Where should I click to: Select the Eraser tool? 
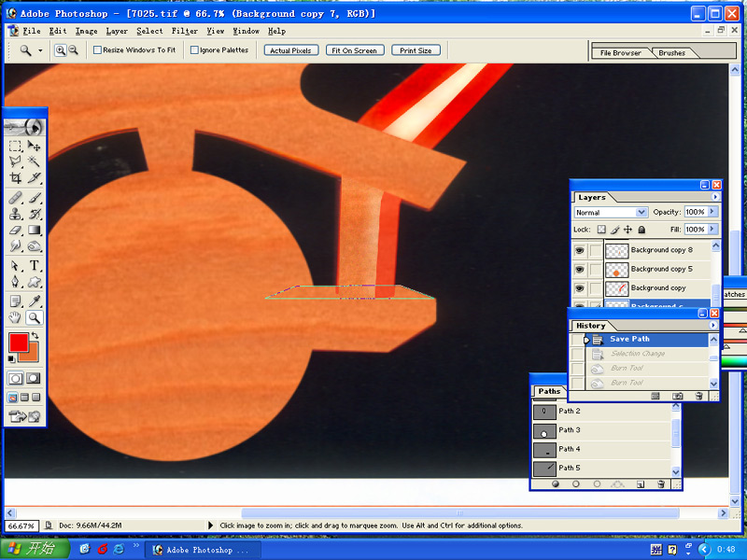[15, 230]
